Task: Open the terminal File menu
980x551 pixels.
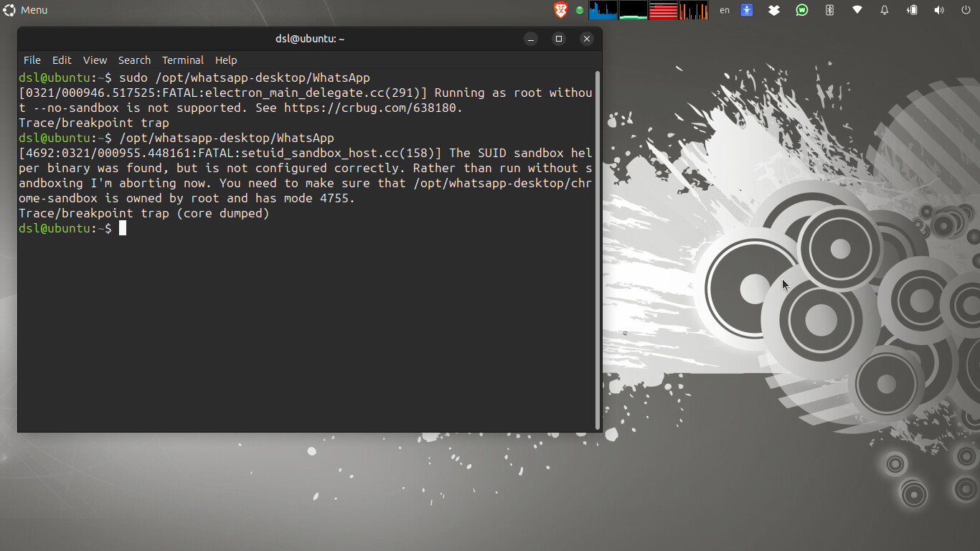Action: click(x=32, y=60)
